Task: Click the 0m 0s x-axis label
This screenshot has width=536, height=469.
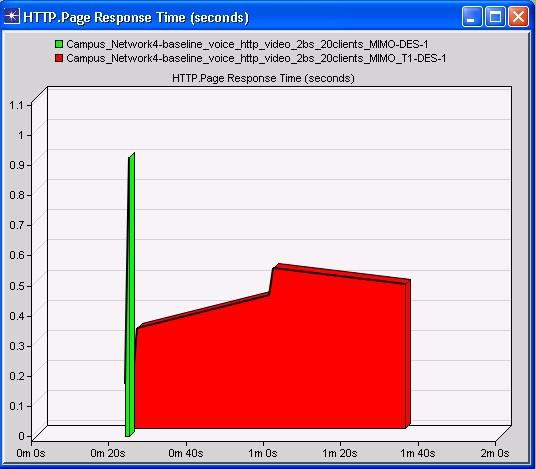Action: click(x=31, y=453)
